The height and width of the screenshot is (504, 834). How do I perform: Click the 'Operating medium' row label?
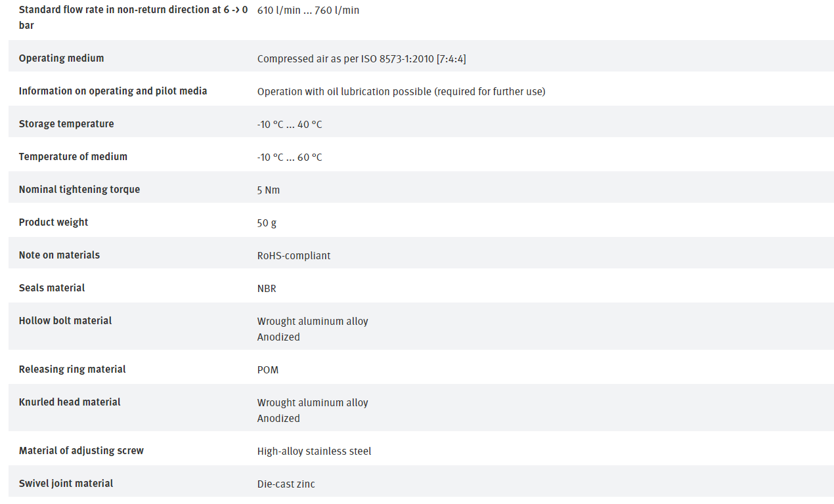pos(61,58)
